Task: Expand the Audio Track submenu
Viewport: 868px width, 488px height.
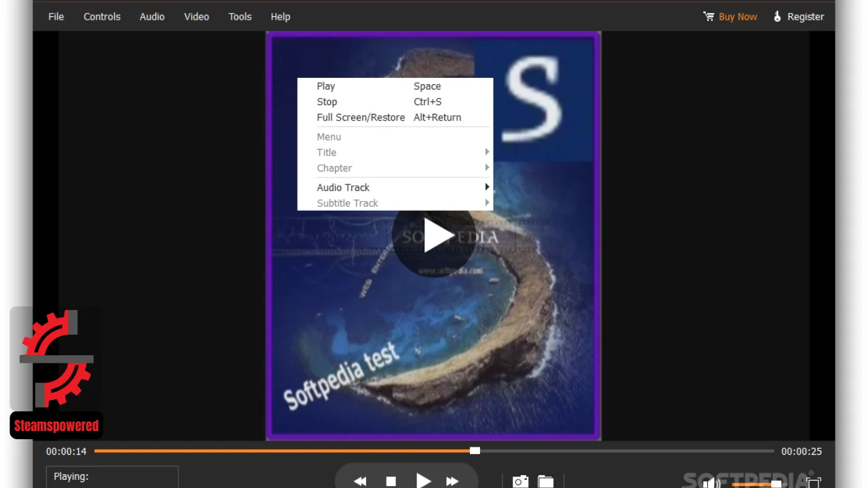Action: pos(395,187)
